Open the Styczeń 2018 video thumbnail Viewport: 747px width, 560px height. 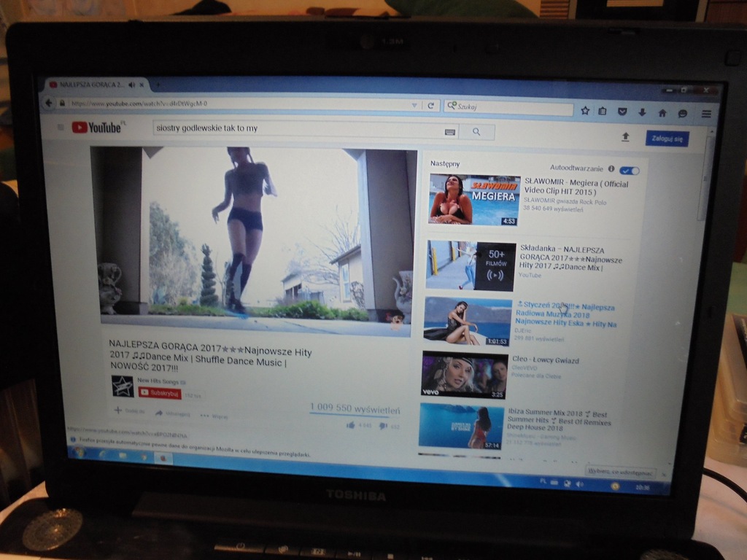[468, 321]
